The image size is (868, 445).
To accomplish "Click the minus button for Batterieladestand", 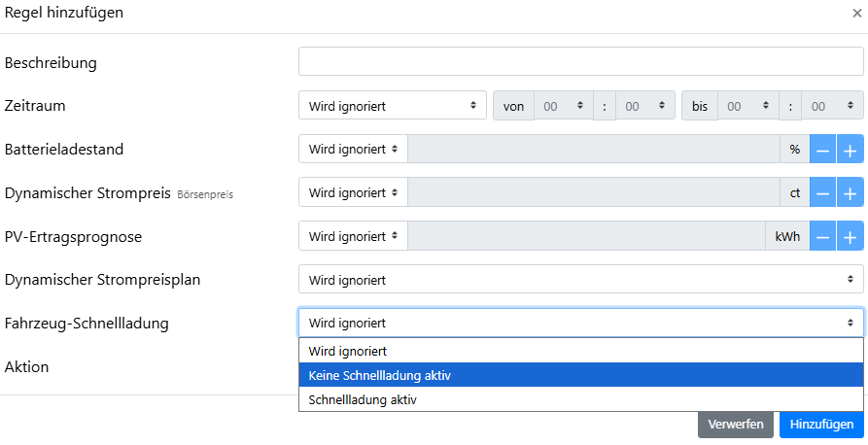I will 822,150.
